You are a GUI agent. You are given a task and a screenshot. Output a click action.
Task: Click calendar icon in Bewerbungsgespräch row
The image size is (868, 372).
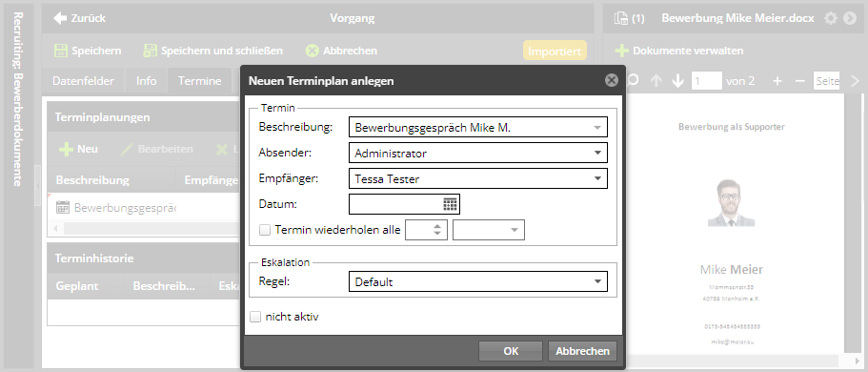63,208
